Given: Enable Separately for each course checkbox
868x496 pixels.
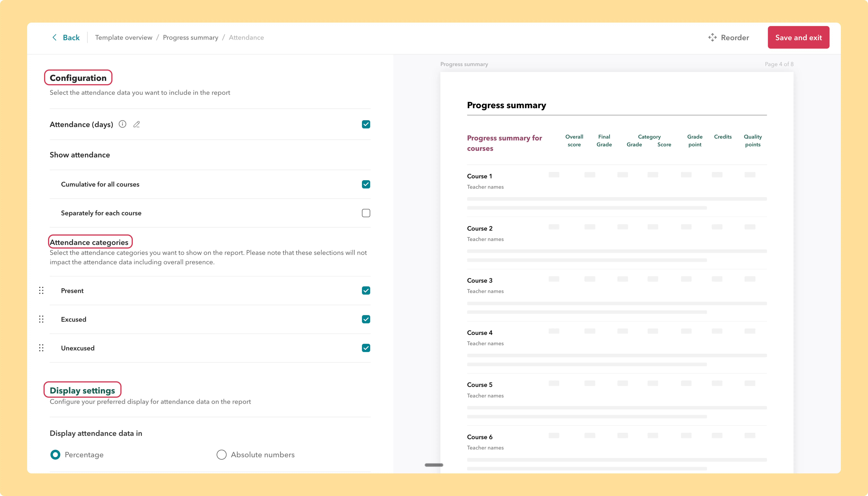Looking at the screenshot, I should tap(366, 213).
